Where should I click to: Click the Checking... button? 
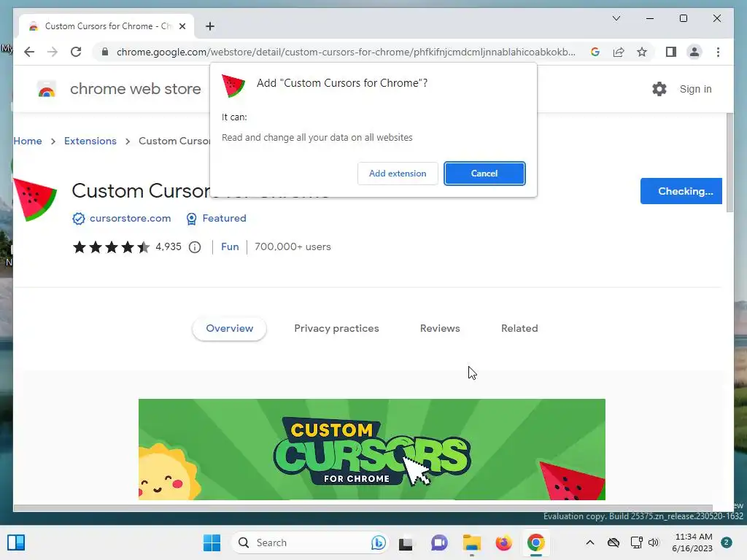point(681,191)
